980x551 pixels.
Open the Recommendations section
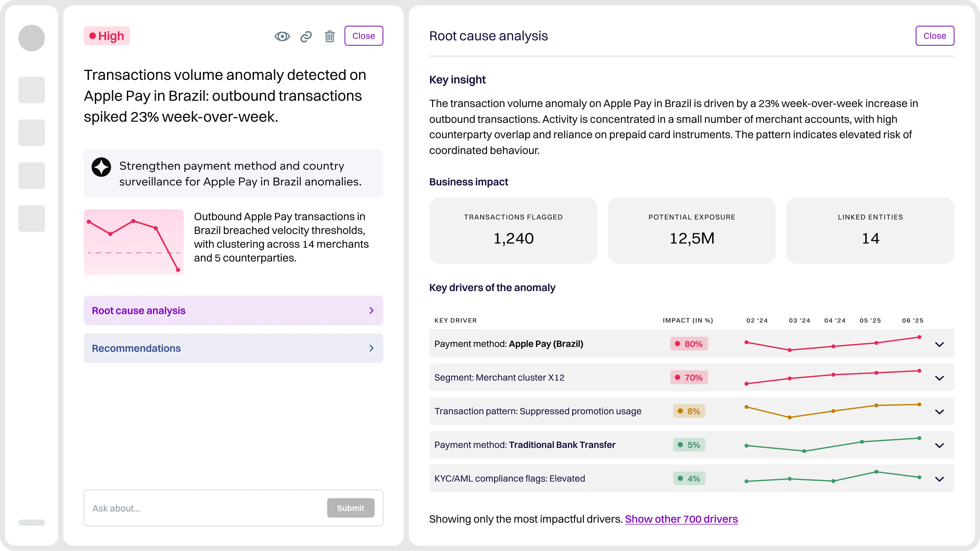(233, 348)
